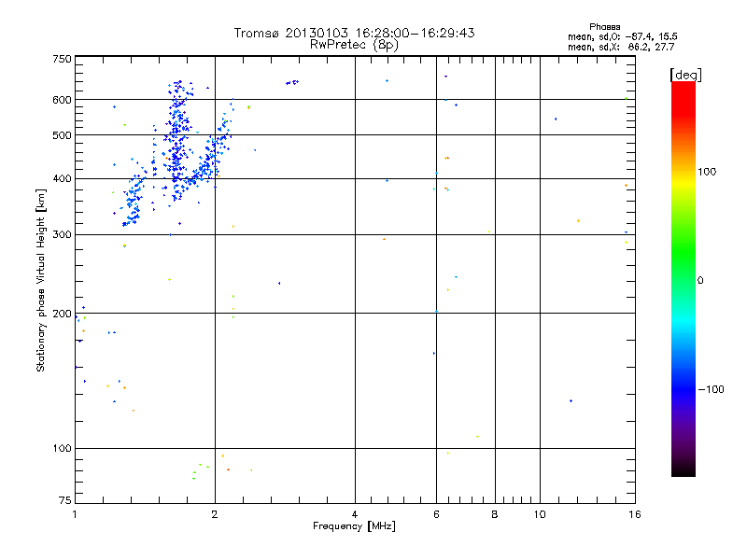This screenshot has width=747, height=560.
Task: Click the '[deg]' colorbar unit label
Action: pyautogui.click(x=685, y=76)
